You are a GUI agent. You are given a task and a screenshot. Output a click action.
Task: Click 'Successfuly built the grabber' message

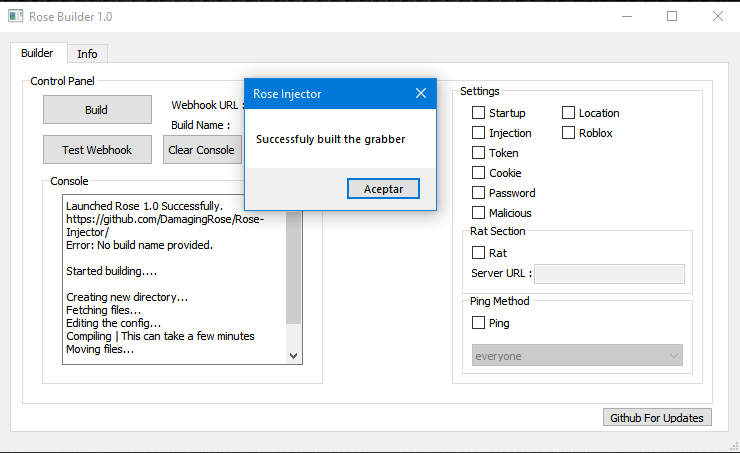330,139
